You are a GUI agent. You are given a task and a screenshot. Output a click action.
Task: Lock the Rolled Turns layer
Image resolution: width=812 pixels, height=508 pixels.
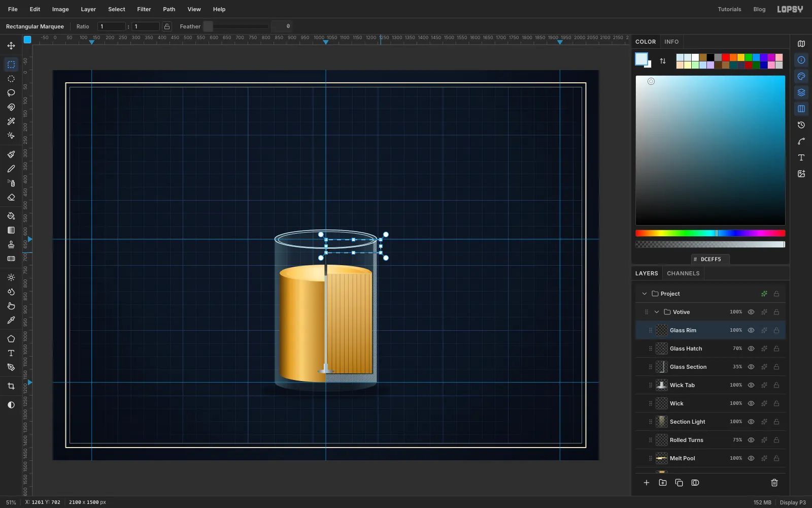(776, 440)
